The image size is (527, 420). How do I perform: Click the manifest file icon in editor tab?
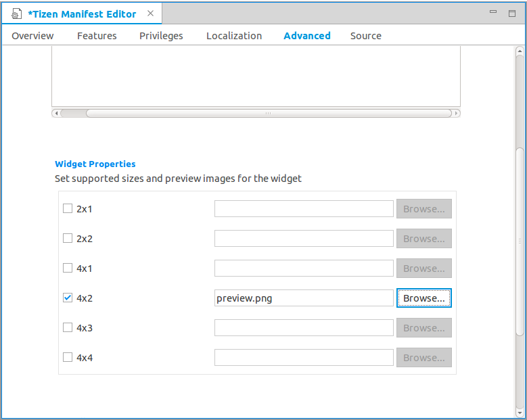point(17,14)
